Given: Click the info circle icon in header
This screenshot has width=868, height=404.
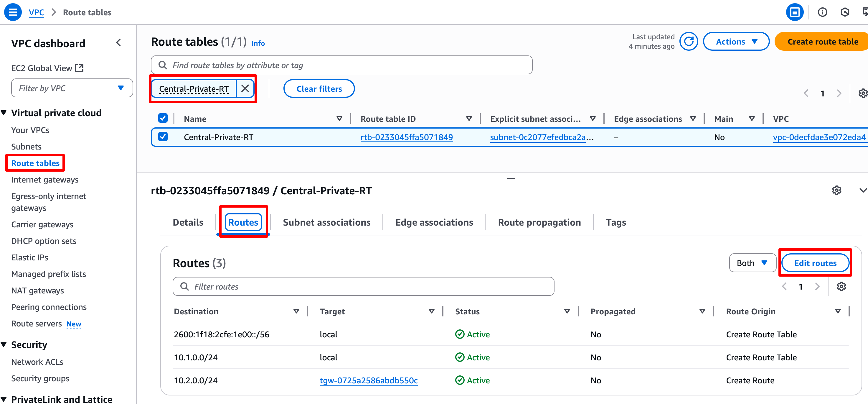Looking at the screenshot, I should (822, 12).
